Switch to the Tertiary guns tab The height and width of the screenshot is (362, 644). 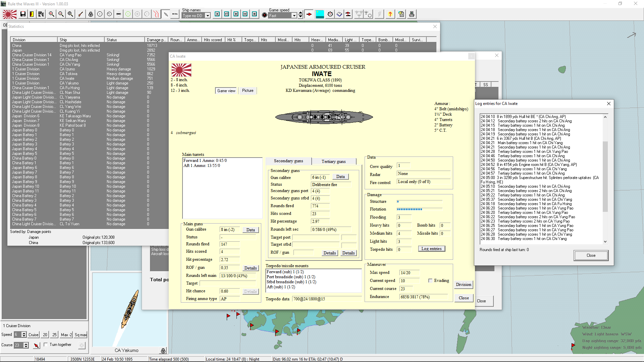tap(333, 162)
